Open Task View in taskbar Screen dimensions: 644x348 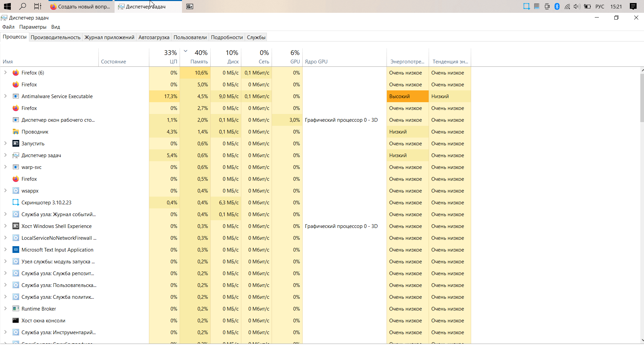38,6
